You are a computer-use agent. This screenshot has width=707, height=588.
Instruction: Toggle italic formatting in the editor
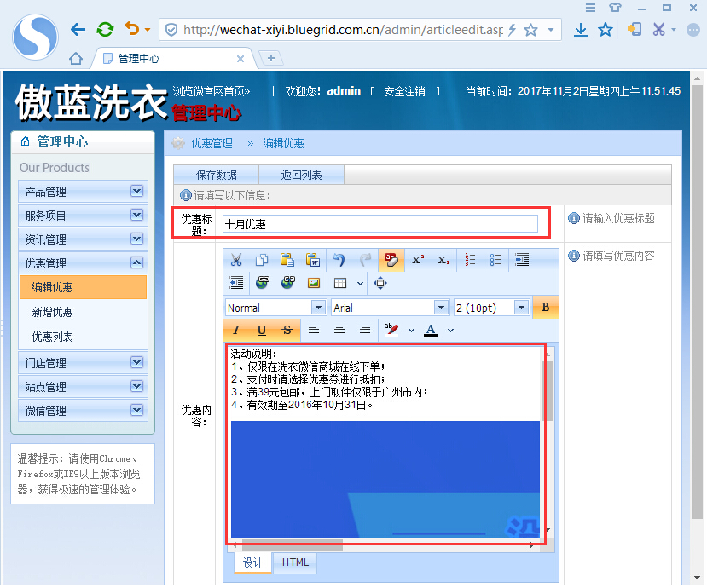pyautogui.click(x=235, y=330)
